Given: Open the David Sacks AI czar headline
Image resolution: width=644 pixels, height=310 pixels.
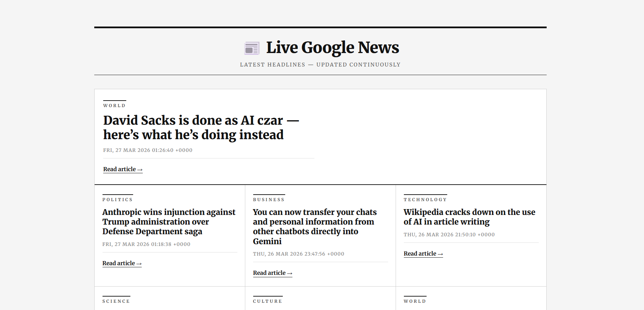Looking at the screenshot, I should [201, 127].
